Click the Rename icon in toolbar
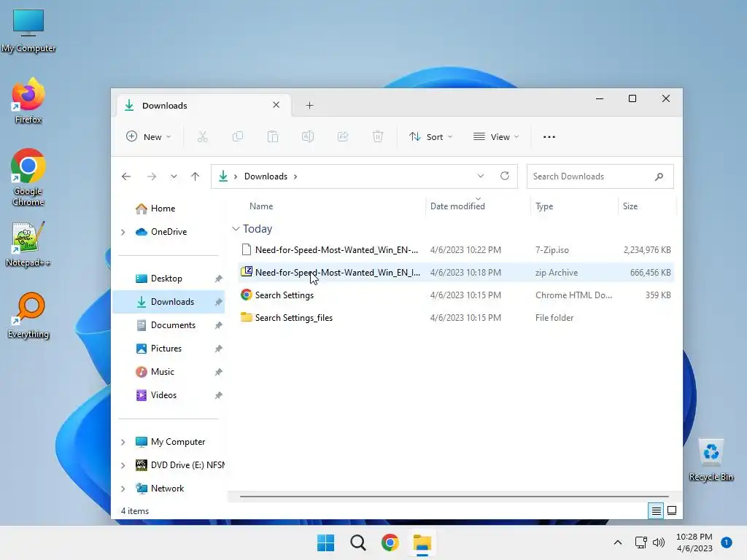Image resolution: width=747 pixels, height=560 pixels. coord(308,137)
